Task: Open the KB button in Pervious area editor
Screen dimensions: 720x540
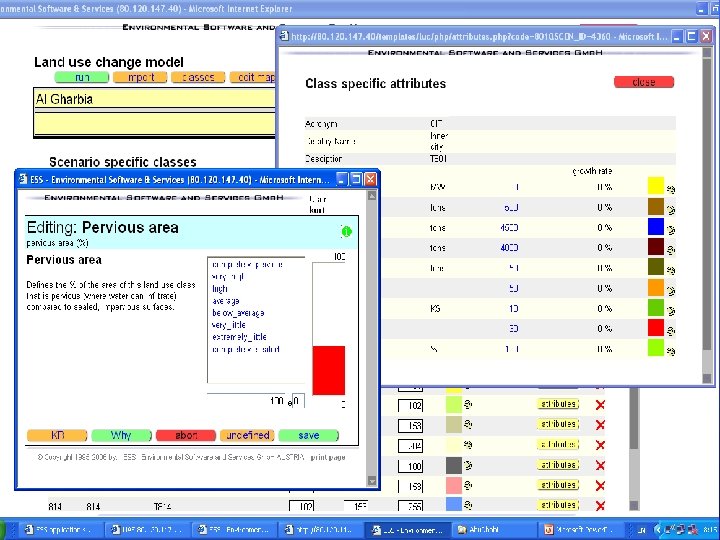Action: (x=57, y=435)
